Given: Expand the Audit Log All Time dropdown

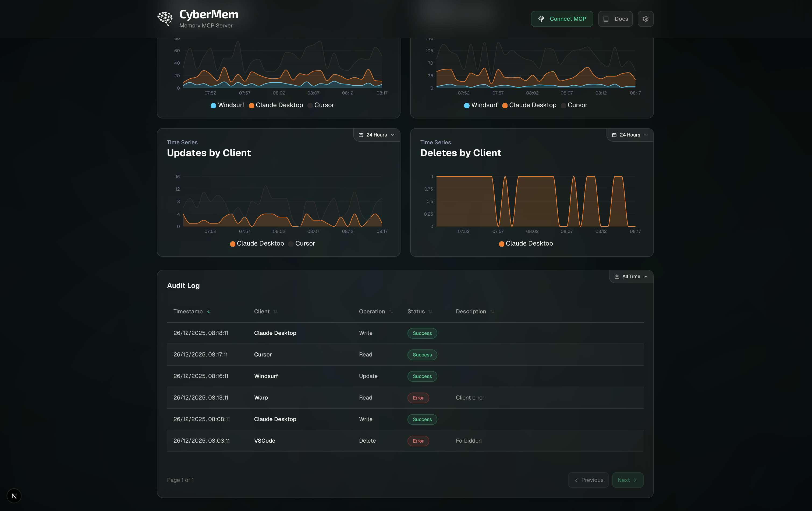Looking at the screenshot, I should [631, 276].
